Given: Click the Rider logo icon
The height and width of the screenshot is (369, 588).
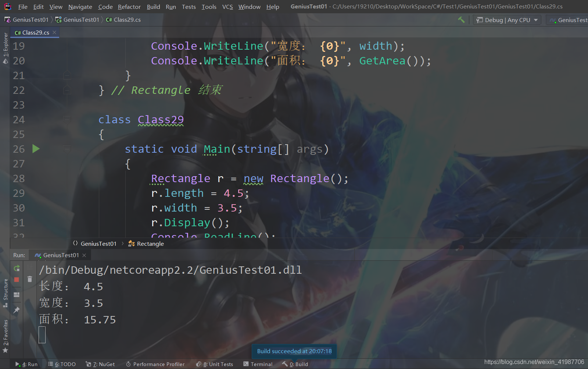Looking at the screenshot, I should pyautogui.click(x=7, y=7).
